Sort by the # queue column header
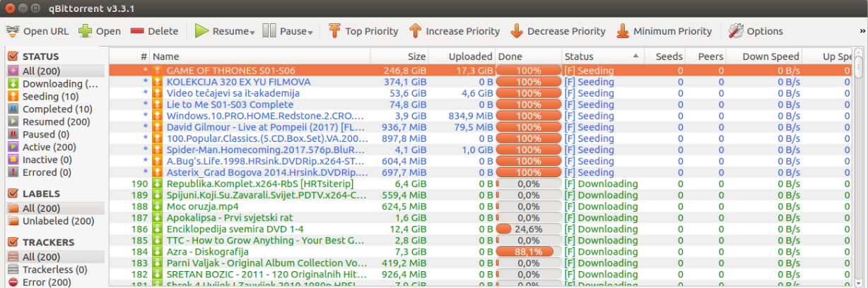This screenshot has width=868, height=288. click(x=129, y=56)
